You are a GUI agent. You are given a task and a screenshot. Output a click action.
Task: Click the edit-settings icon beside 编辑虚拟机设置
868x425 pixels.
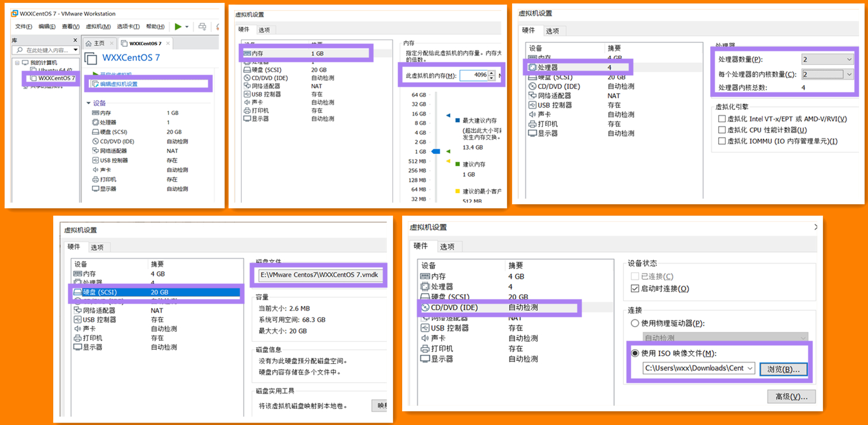point(95,84)
